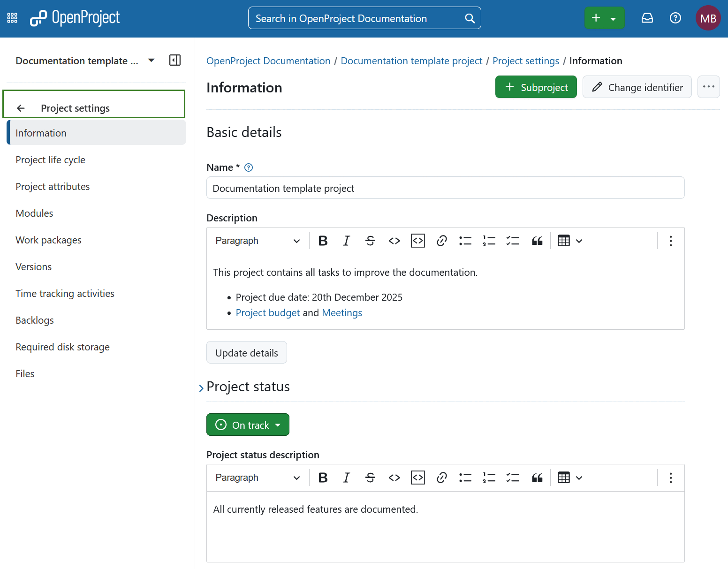728x569 pixels.
Task: Click the Update details button
Action: tap(246, 352)
